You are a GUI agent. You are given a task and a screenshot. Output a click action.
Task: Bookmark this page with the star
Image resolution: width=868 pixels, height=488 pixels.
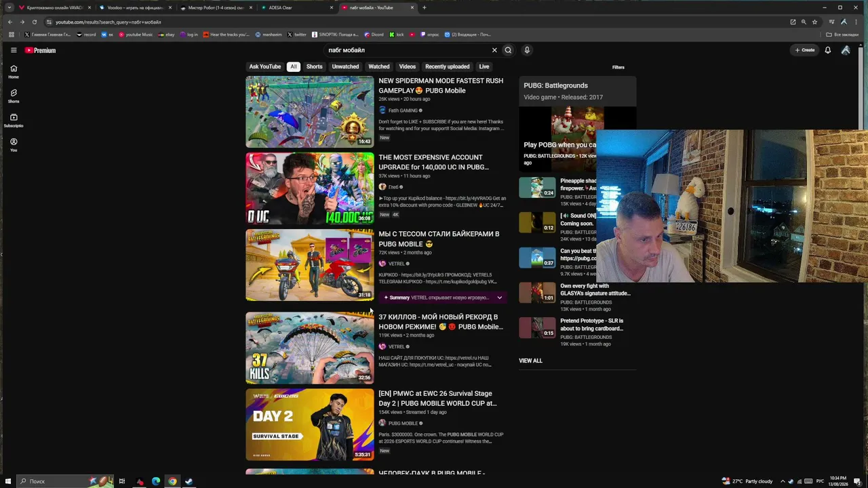point(814,22)
